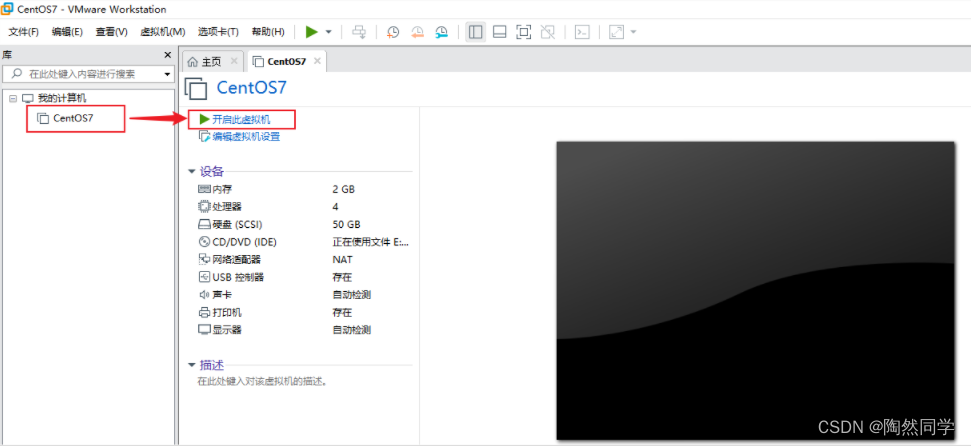Click the virtual machine screen preview
The width and height of the screenshot is (971, 446).
coord(755,291)
